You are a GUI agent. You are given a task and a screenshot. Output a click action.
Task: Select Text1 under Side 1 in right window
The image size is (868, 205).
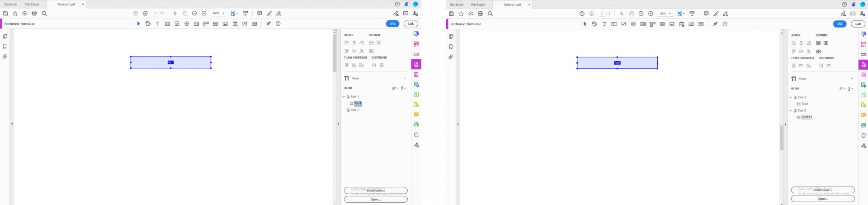click(x=805, y=104)
